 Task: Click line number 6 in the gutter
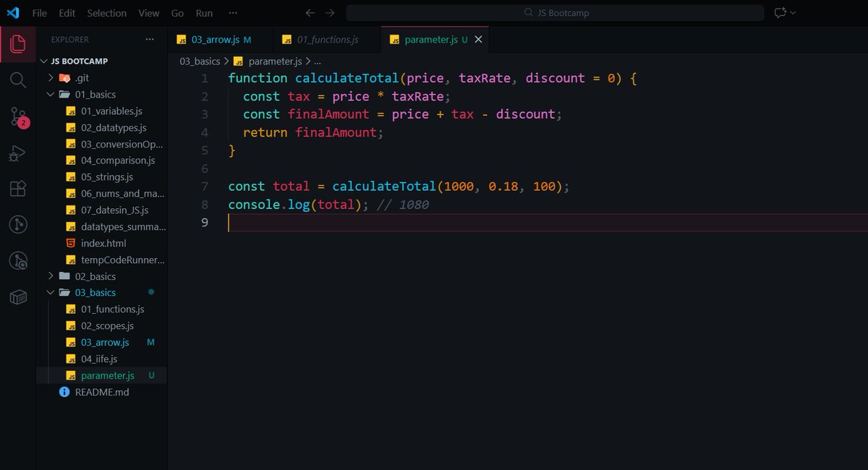[x=205, y=168]
